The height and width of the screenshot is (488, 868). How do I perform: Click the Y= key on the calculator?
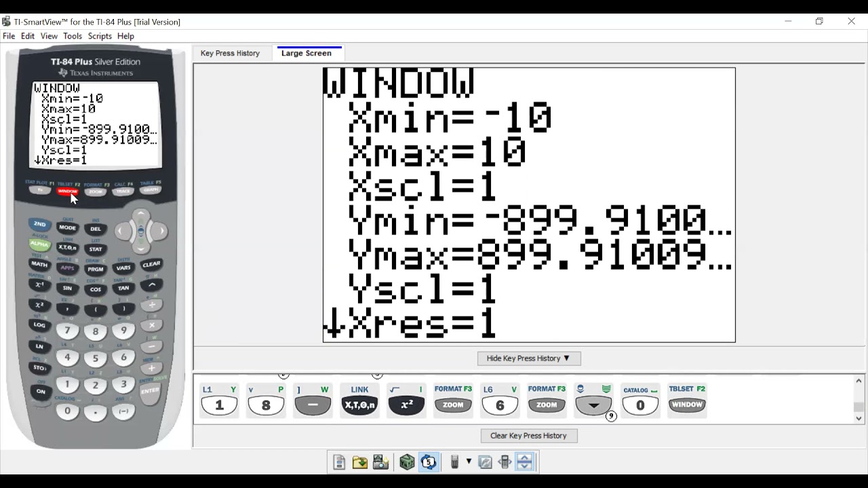(x=40, y=190)
